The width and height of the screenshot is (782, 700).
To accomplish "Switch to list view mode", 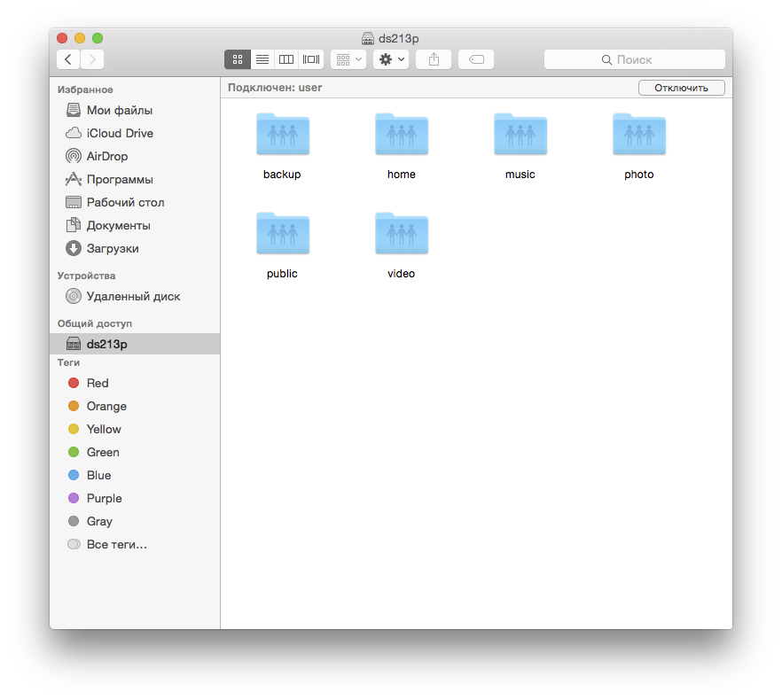I will [x=262, y=59].
